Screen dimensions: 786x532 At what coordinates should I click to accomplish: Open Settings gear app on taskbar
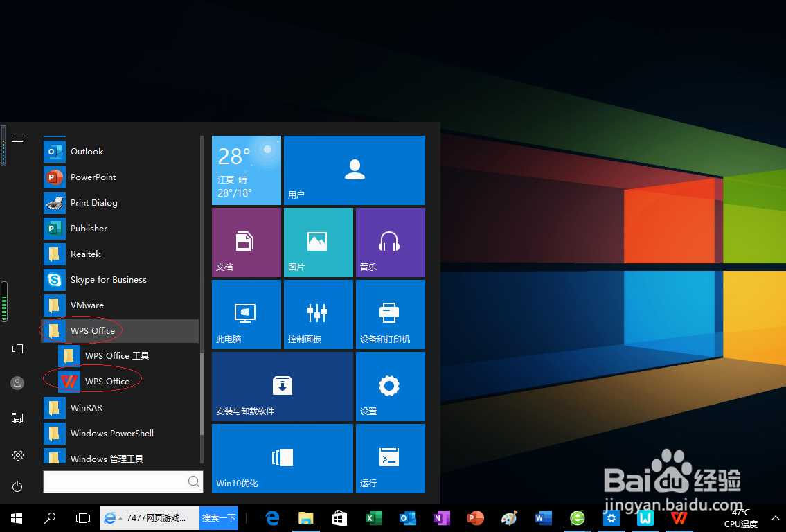click(x=611, y=518)
